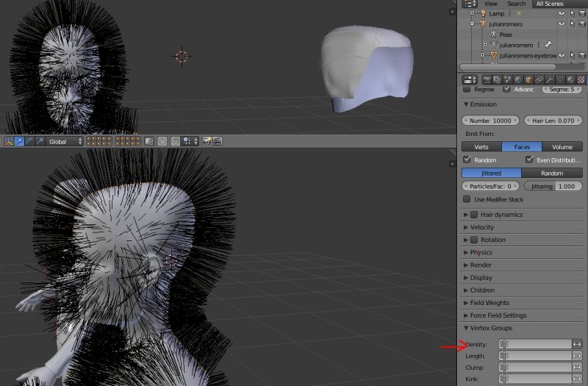Image resolution: width=588 pixels, height=386 pixels.
Task: Toggle visibility eye for julianromero-eyebrow
Action: (x=562, y=55)
